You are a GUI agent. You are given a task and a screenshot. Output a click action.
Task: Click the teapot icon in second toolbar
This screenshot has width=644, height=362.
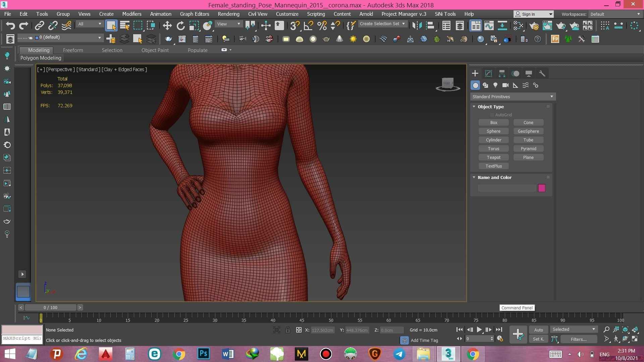coord(168,39)
